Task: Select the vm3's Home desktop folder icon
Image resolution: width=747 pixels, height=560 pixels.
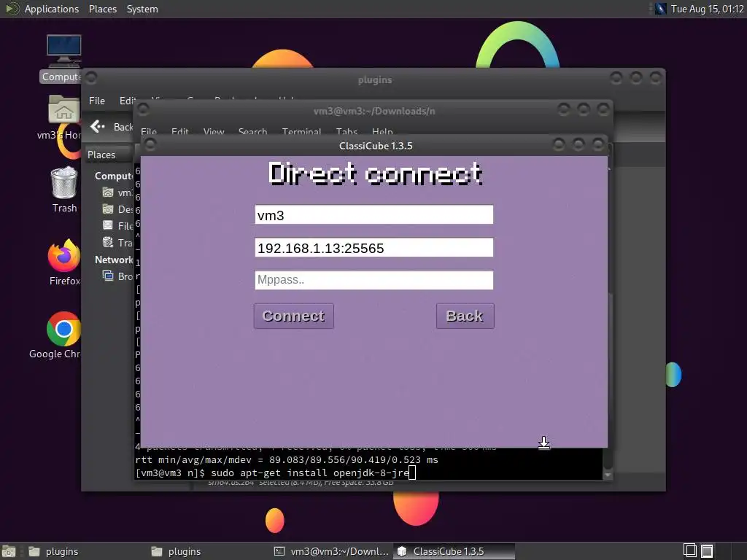Action: click(62, 117)
